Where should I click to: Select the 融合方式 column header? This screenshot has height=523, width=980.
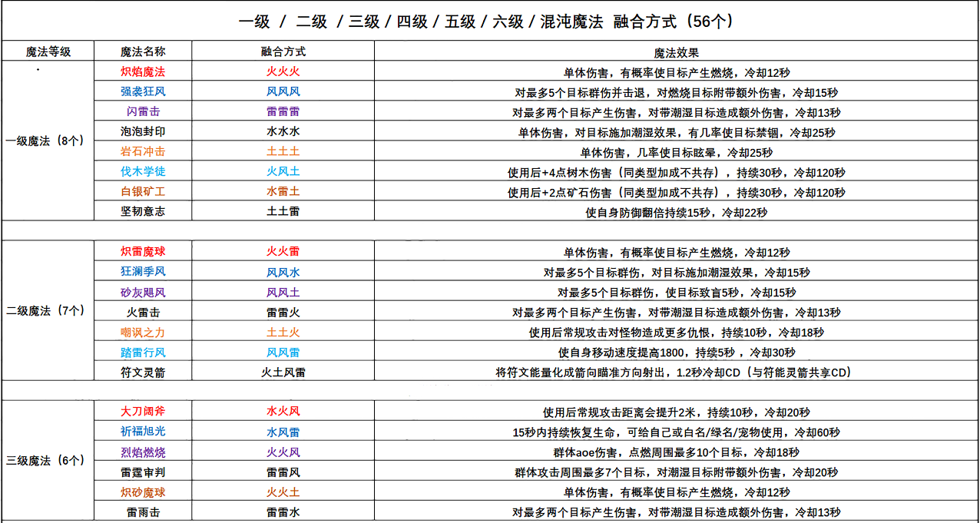coord(283,51)
